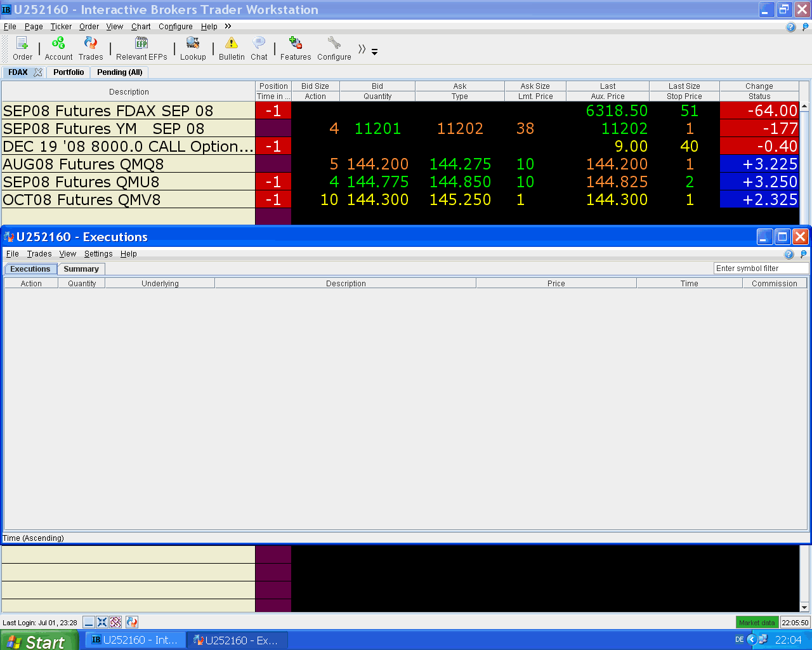Sort executions by Price column header
Image resolution: width=812 pixels, height=650 pixels.
coord(556,284)
